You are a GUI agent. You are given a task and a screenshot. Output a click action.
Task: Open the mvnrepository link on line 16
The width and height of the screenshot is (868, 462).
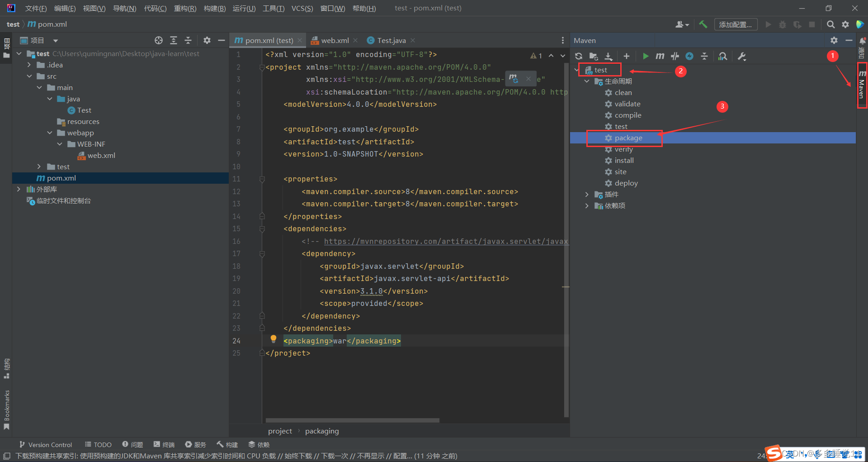(x=446, y=241)
